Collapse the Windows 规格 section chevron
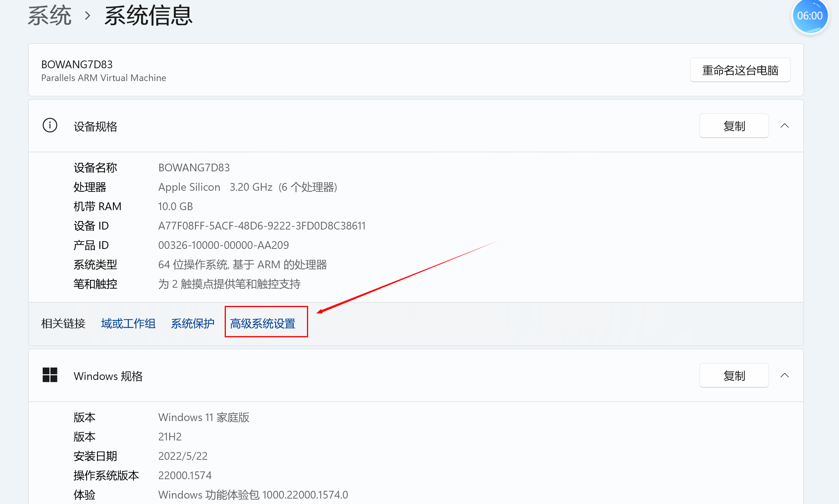This screenshot has height=504, width=839. click(785, 375)
